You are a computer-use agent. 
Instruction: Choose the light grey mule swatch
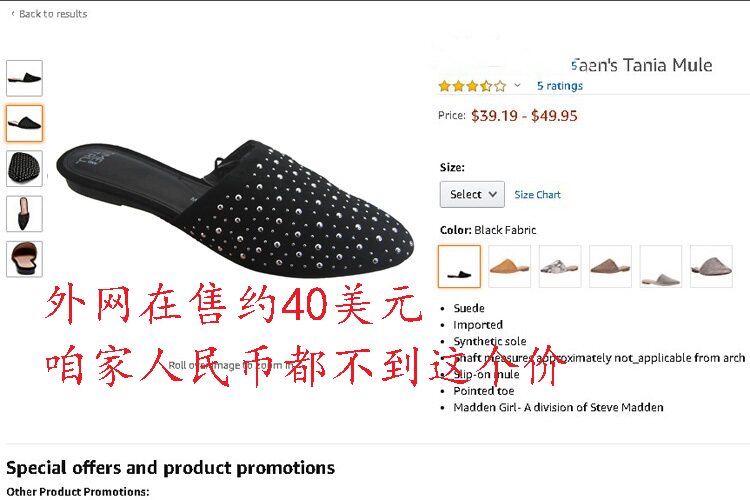pos(661,267)
